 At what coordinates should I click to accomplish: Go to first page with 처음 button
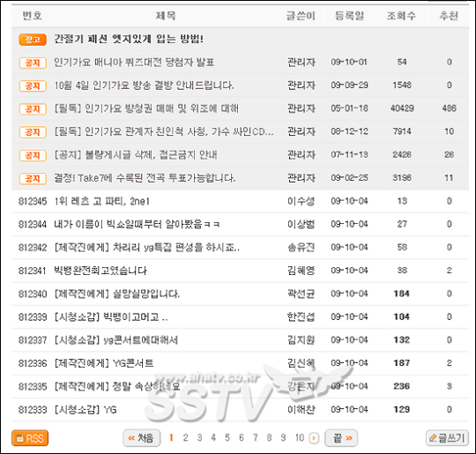[x=141, y=438]
